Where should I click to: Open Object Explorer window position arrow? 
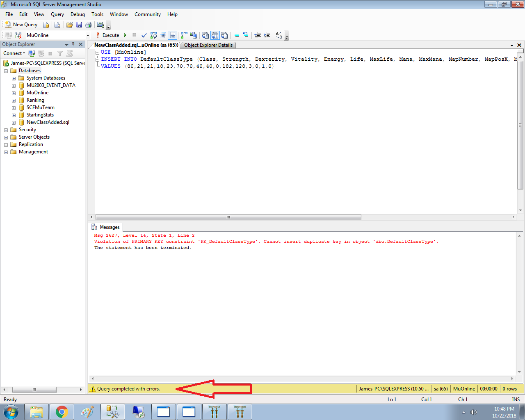(66, 45)
